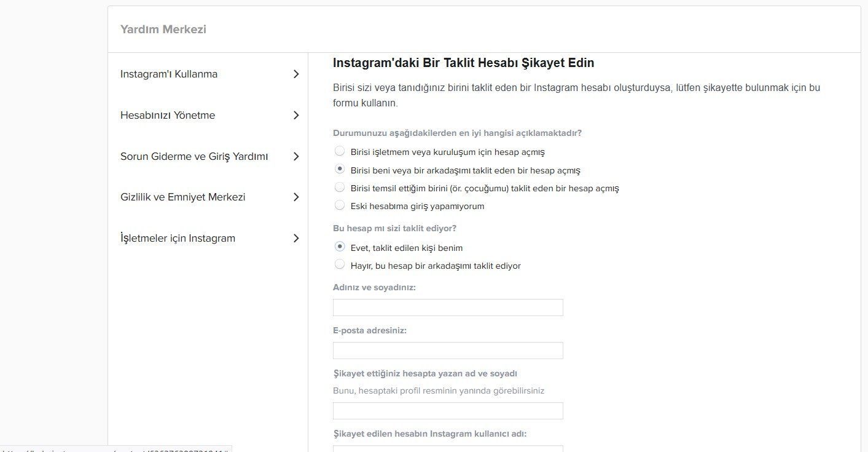Expand chevron next to Instagram'ı Kullanma
This screenshot has width=868, height=452.
point(296,74)
